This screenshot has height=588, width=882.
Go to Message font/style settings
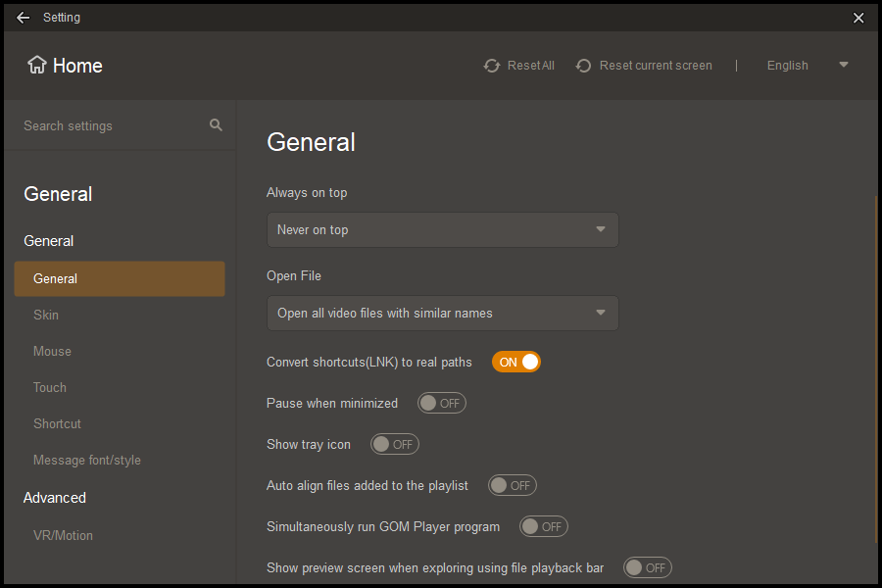(87, 460)
